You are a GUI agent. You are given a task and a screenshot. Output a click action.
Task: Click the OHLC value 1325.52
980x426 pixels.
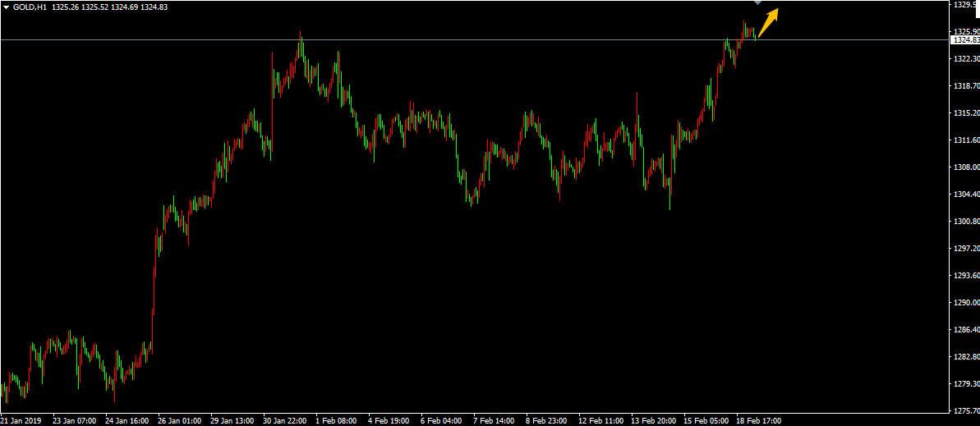click(95, 7)
